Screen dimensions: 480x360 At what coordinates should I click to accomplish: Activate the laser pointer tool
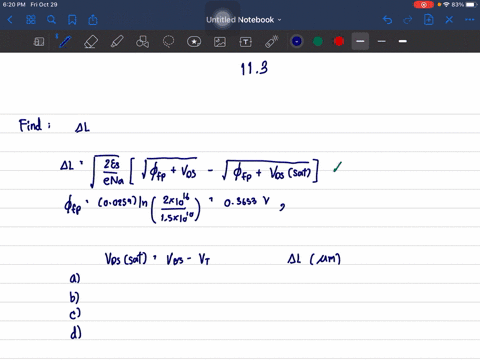point(272,42)
